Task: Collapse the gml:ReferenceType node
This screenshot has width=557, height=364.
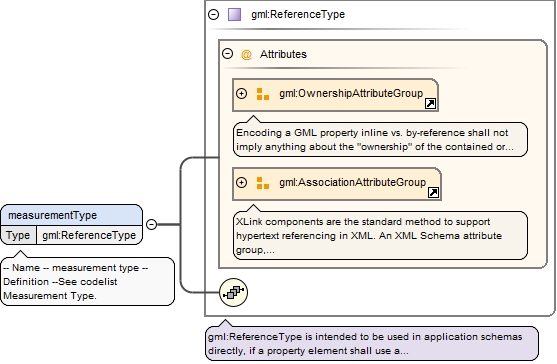Action: (213, 15)
